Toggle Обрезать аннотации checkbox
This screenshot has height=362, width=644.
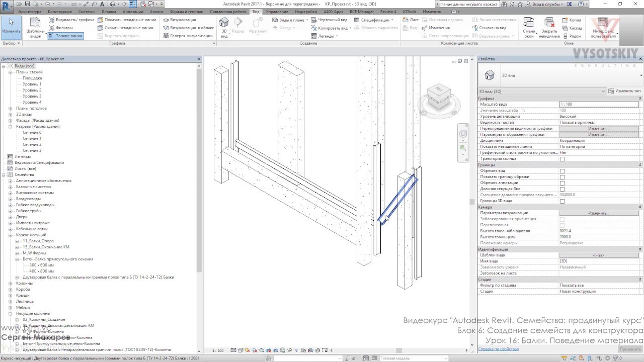[x=562, y=183]
